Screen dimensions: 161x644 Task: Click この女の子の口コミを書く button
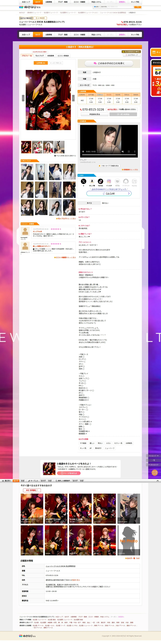[109, 63]
